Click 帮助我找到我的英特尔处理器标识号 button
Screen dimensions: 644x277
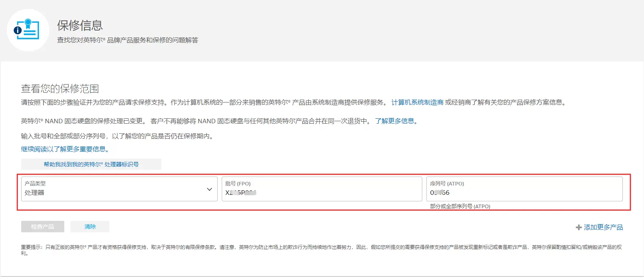[91, 164]
